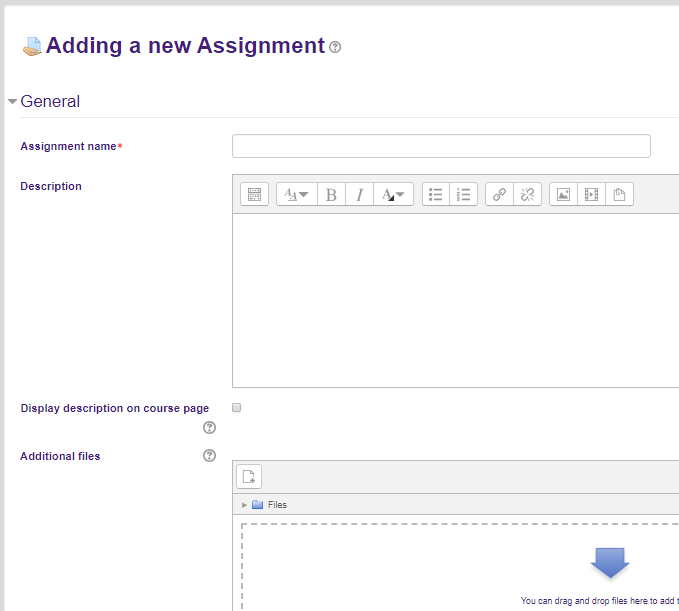
Task: Open help for Additional files
Action: tap(209, 456)
